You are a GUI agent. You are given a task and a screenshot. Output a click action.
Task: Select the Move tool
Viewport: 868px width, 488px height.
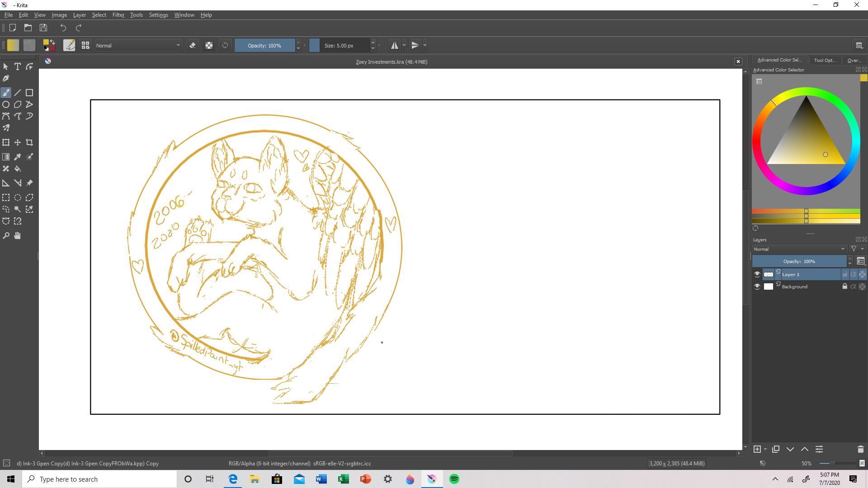pyautogui.click(x=18, y=142)
